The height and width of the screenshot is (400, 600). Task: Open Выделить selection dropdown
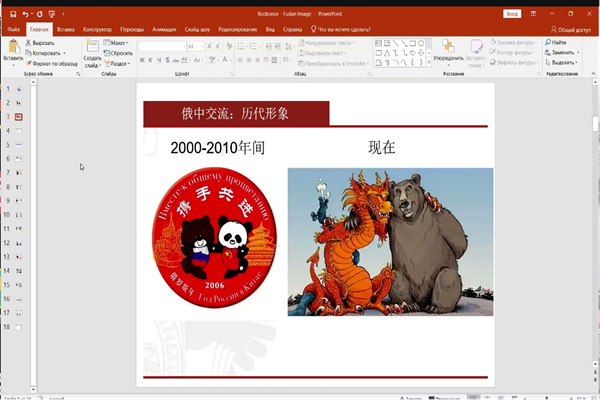click(x=561, y=62)
